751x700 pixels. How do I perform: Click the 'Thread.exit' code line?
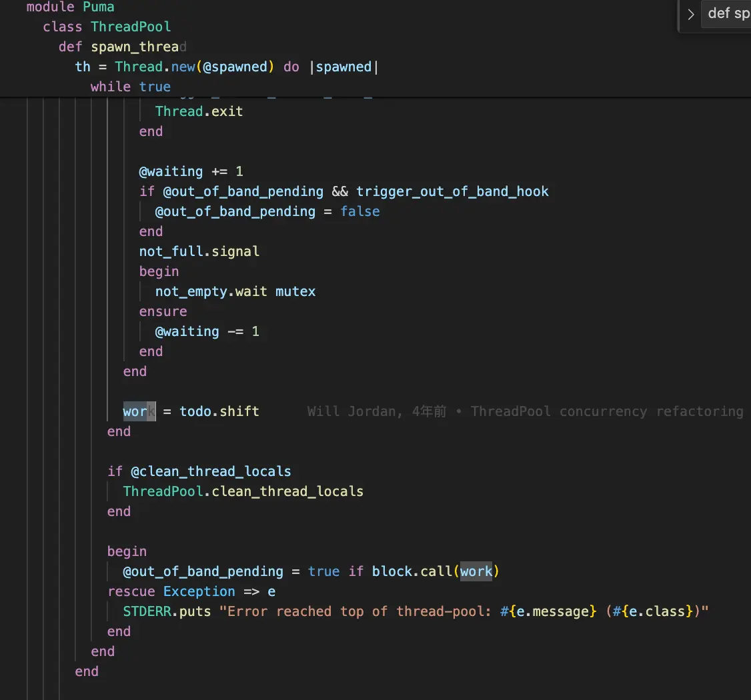[x=199, y=111]
